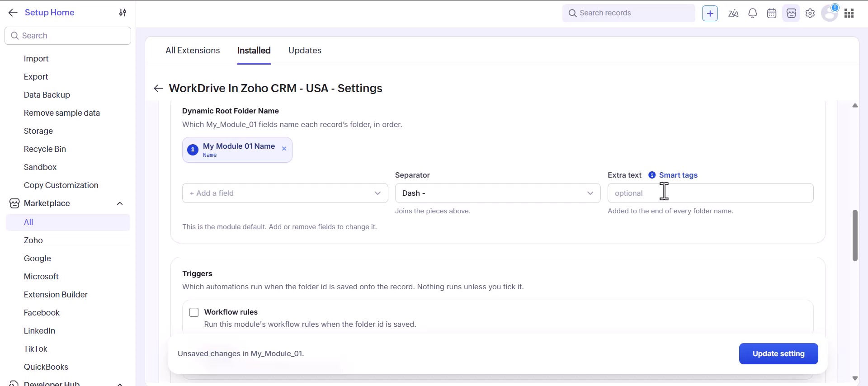Viewport: 868px width, 386px height.
Task: Click the Extra text input field
Action: (710, 193)
